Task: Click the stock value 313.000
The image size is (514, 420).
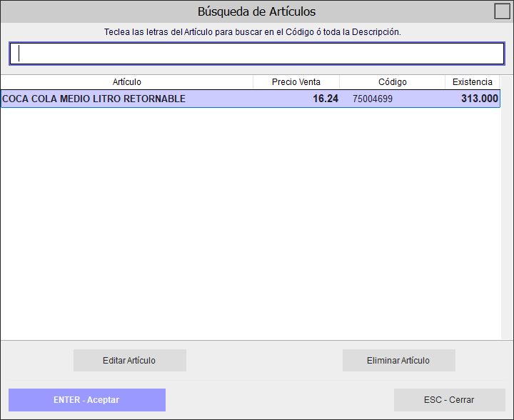Action: click(480, 99)
